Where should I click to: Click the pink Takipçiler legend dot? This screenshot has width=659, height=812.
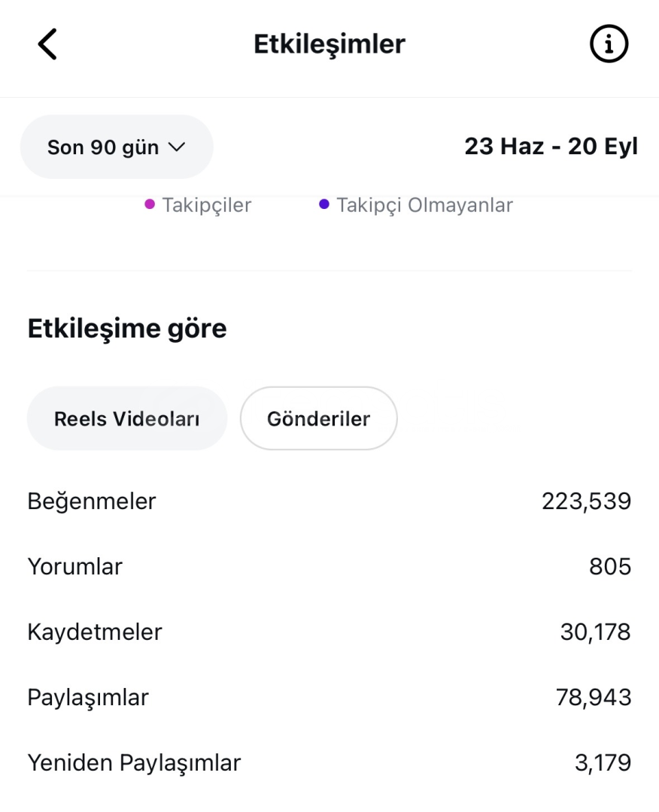(x=149, y=205)
